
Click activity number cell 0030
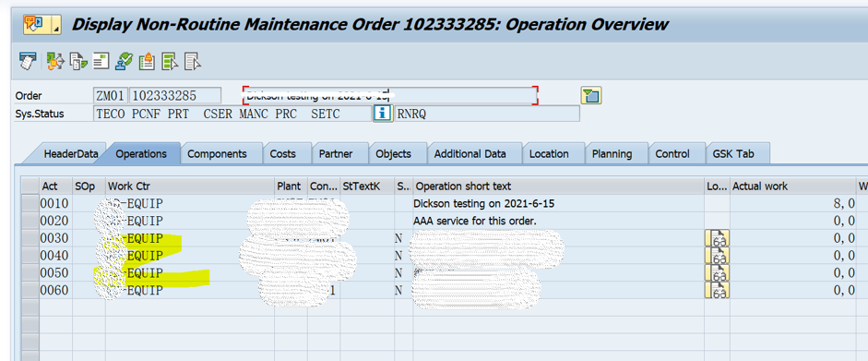(x=56, y=238)
